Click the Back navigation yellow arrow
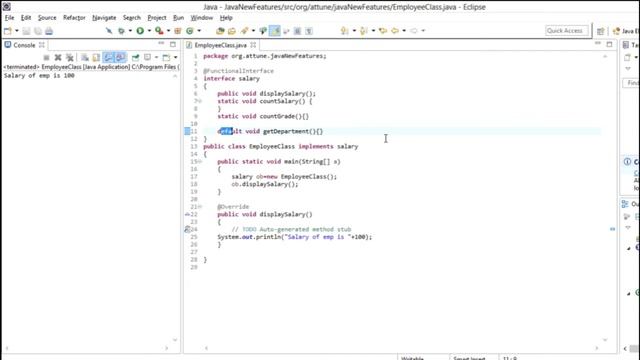Image resolution: width=640 pixels, height=360 pixels. 395,31
